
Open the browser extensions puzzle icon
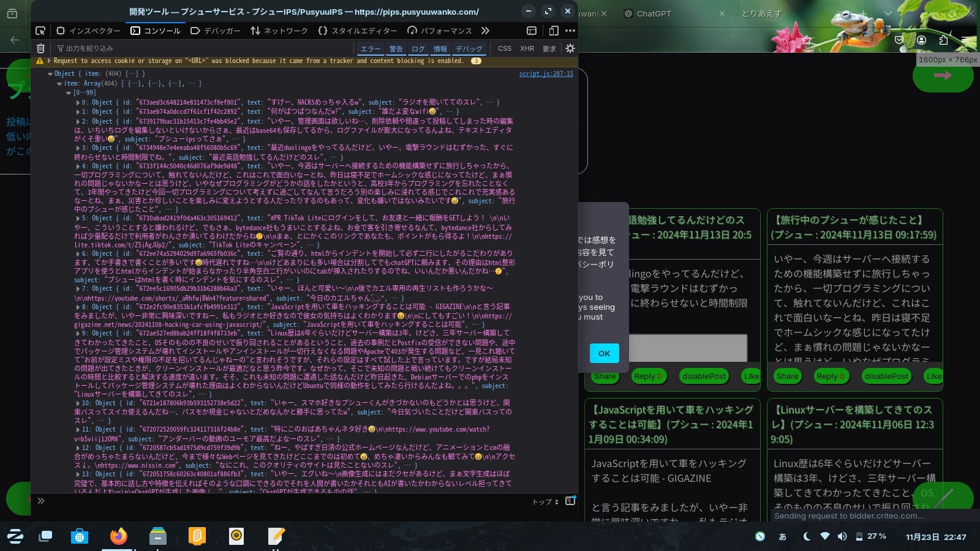pyautogui.click(x=943, y=40)
